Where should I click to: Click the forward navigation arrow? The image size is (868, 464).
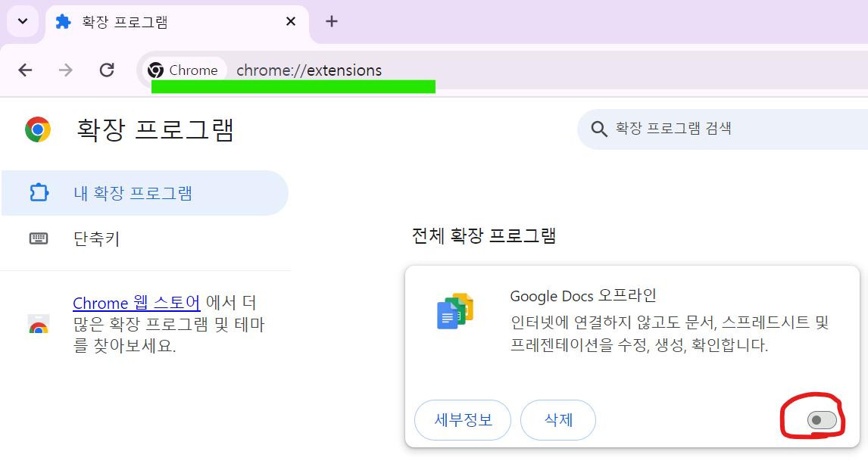pos(66,70)
